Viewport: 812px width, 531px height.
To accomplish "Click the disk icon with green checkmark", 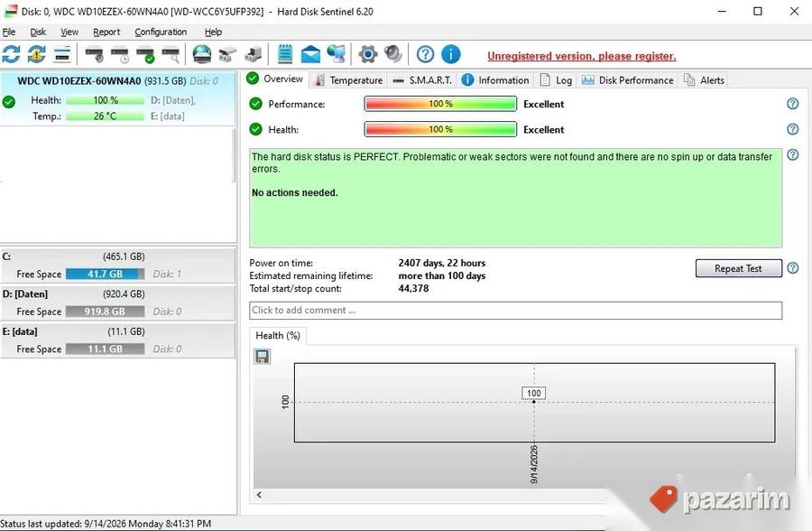I will pyautogui.click(x=145, y=54).
